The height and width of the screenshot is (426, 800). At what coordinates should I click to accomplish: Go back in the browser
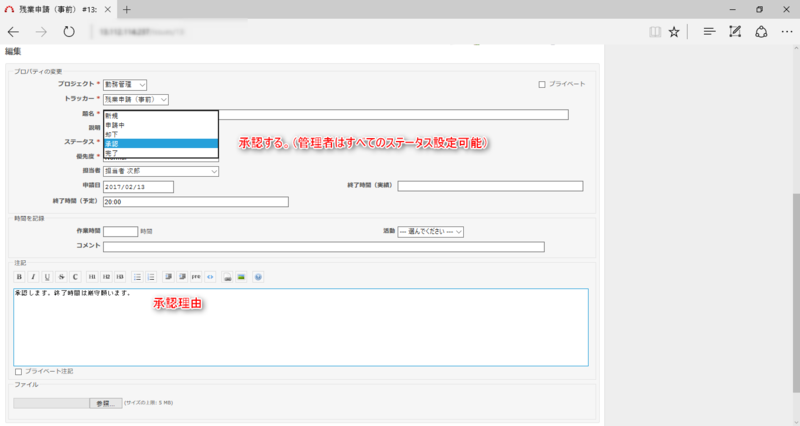(13, 32)
